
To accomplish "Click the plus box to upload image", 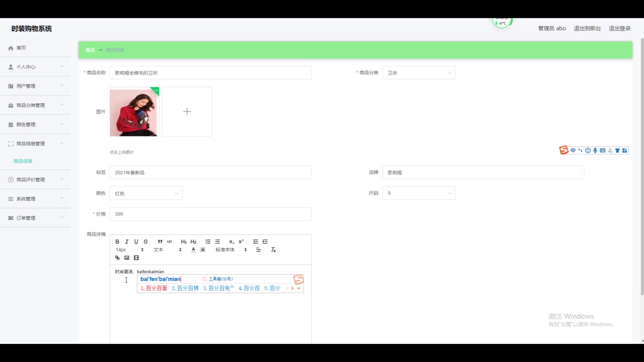I will coord(187,112).
